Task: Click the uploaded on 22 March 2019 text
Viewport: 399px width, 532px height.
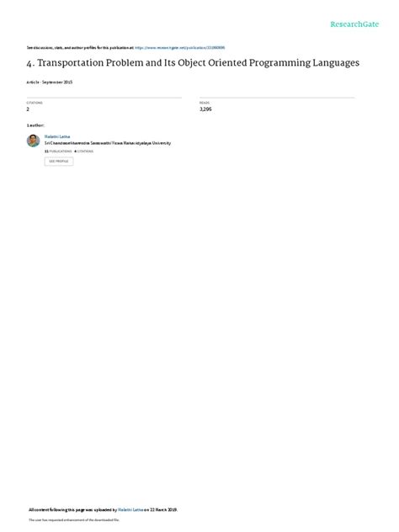Action: [x=161, y=509]
